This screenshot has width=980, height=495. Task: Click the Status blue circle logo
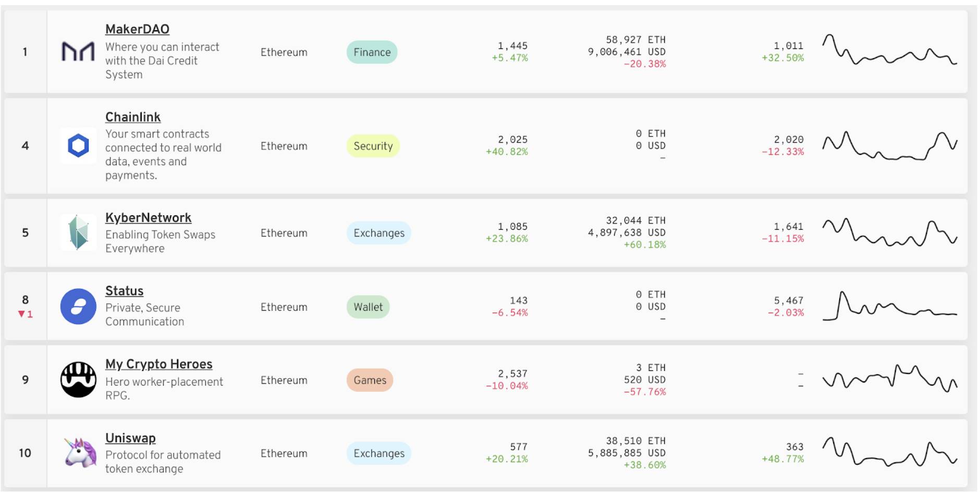click(x=78, y=306)
